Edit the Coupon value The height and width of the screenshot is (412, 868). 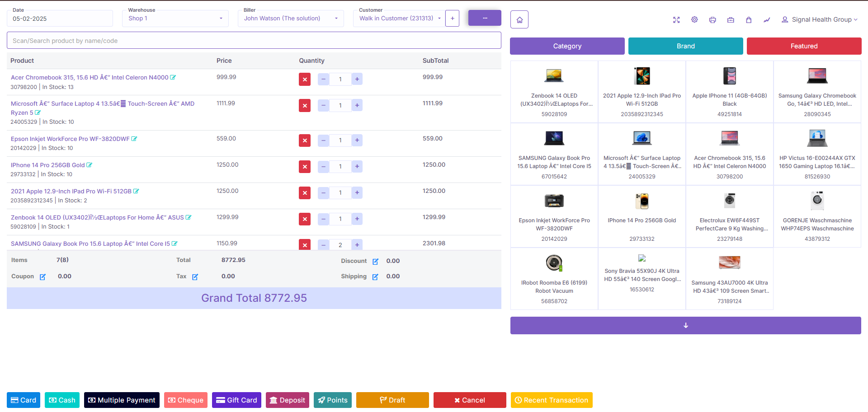click(42, 277)
